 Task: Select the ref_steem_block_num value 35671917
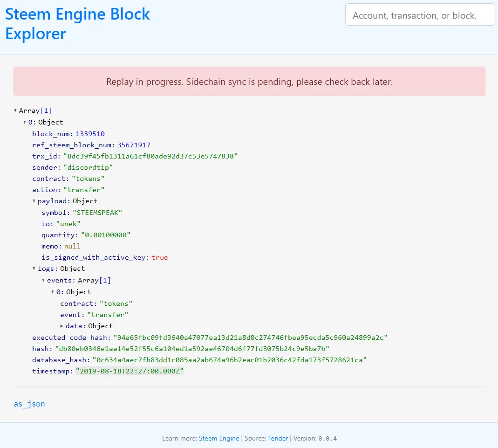pos(134,145)
